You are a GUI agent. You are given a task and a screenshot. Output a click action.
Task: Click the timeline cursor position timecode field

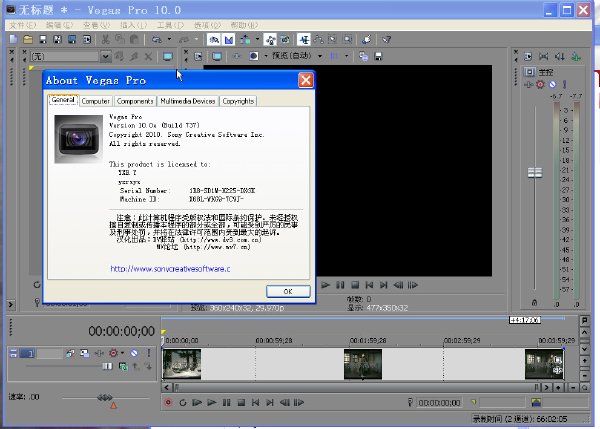coord(439,403)
